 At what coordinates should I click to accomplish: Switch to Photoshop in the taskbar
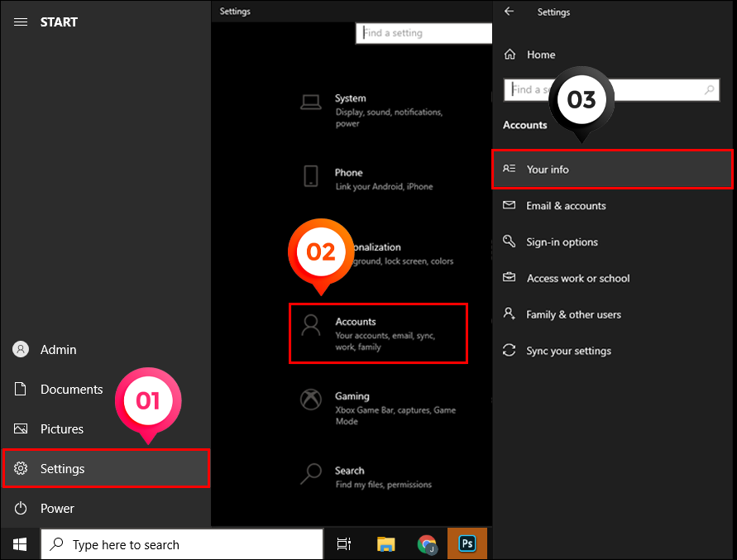[467, 543]
